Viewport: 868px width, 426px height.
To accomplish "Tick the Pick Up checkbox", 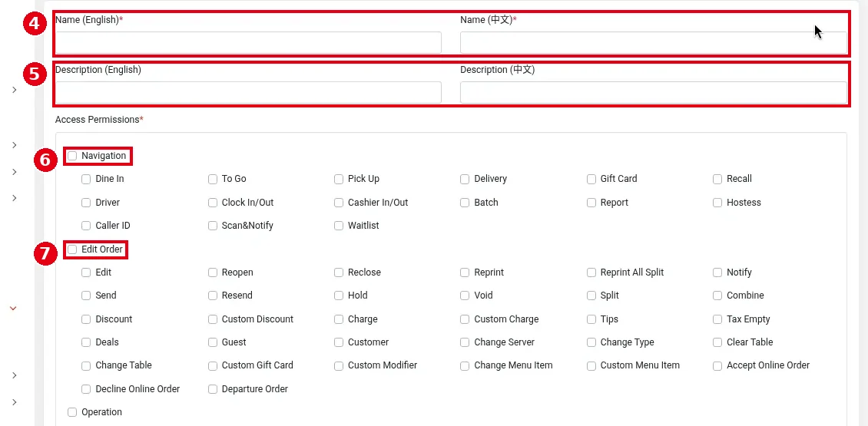I will [339, 180].
